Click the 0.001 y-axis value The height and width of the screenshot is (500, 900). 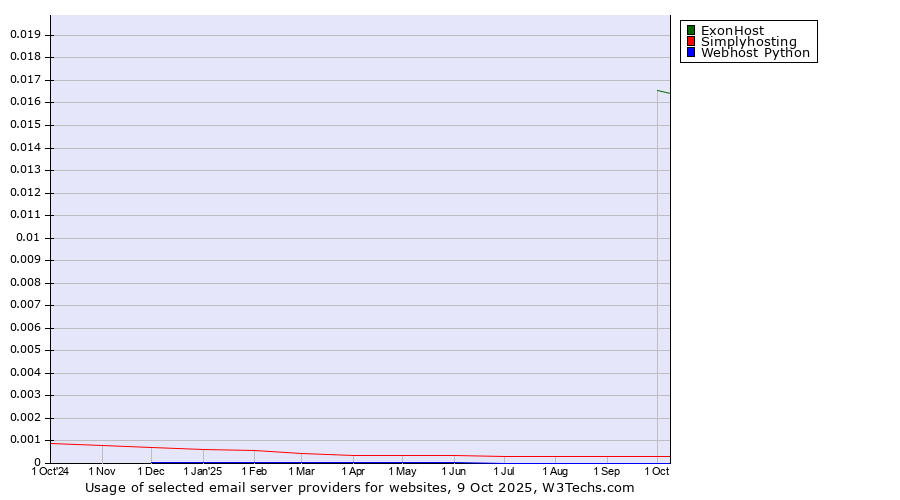pyautogui.click(x=25, y=440)
